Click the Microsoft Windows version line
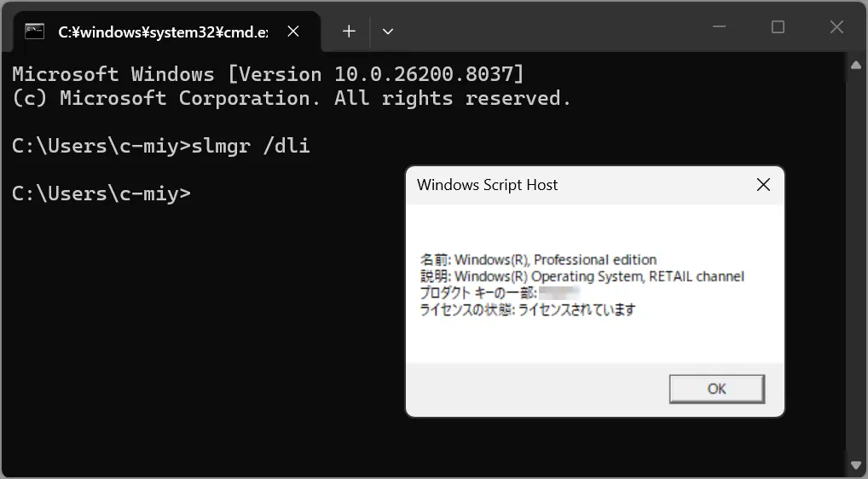This screenshot has width=868, height=479. click(268, 74)
